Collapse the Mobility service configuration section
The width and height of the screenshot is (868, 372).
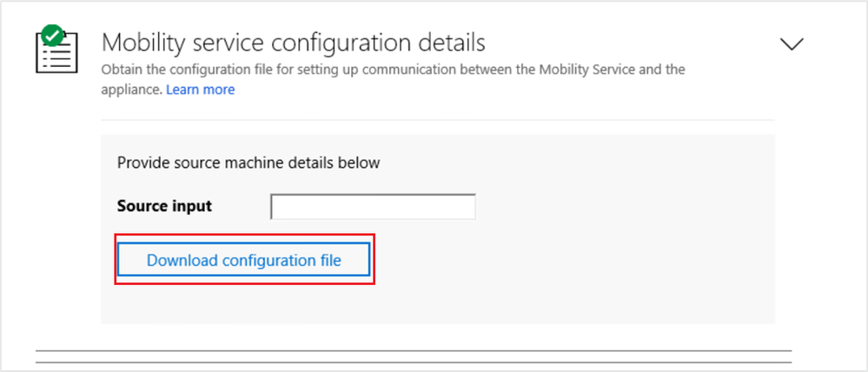click(x=792, y=43)
